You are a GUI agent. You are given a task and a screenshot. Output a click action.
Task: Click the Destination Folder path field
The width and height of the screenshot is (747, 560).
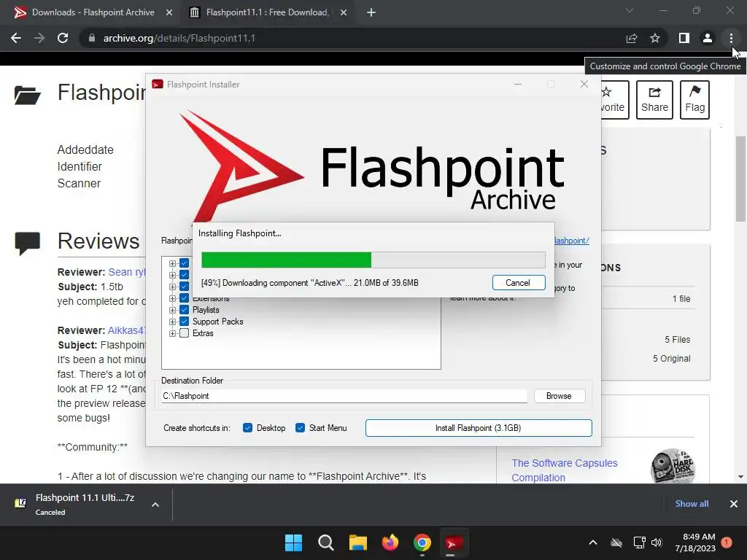coord(344,396)
